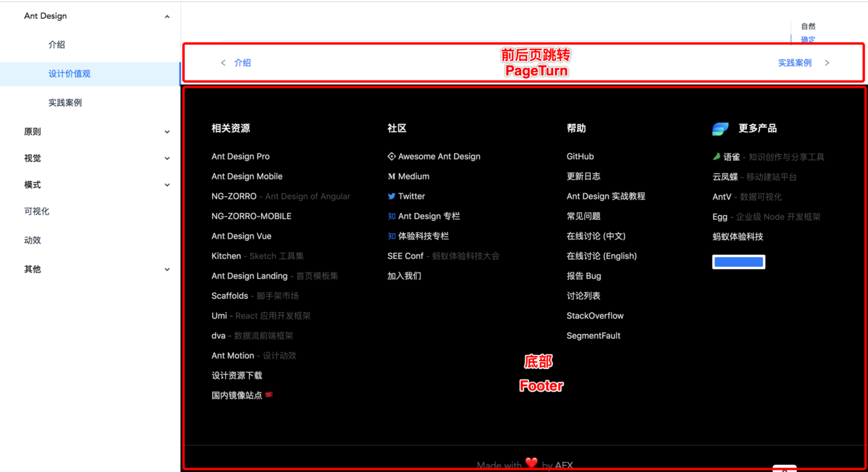Viewport: 868px width, 472px height.
Task: Expand the 模式 sidebar submenu
Action: (167, 185)
